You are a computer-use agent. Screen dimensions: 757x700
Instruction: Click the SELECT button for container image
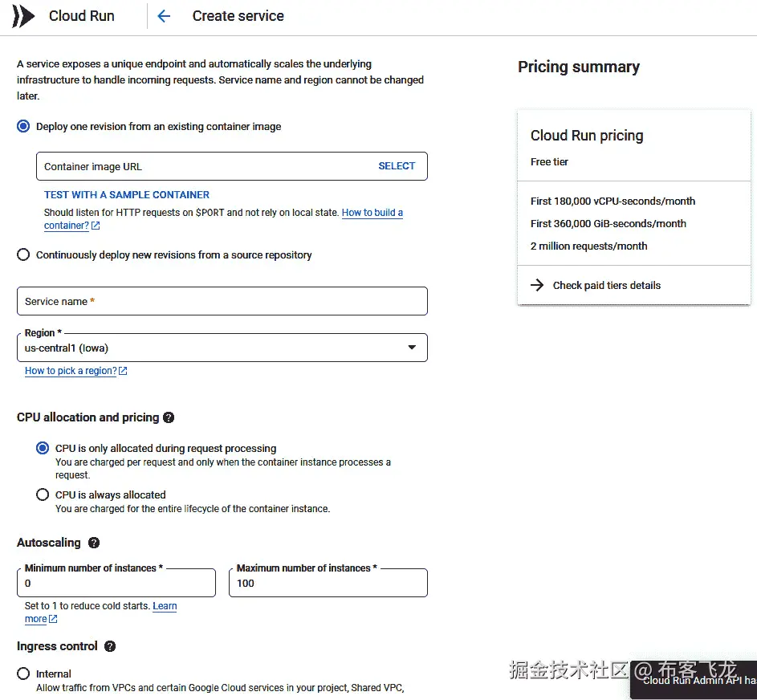[397, 165]
